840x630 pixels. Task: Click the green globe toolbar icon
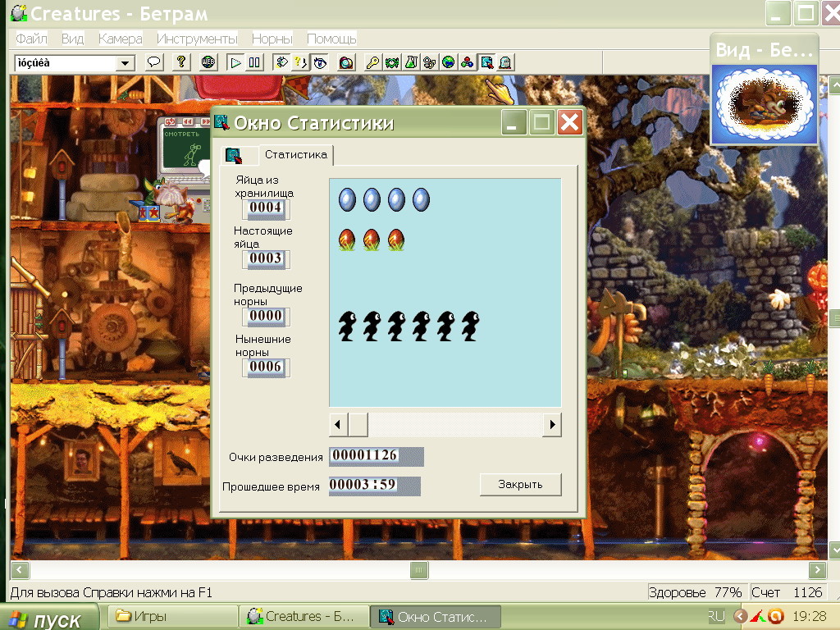(449, 62)
